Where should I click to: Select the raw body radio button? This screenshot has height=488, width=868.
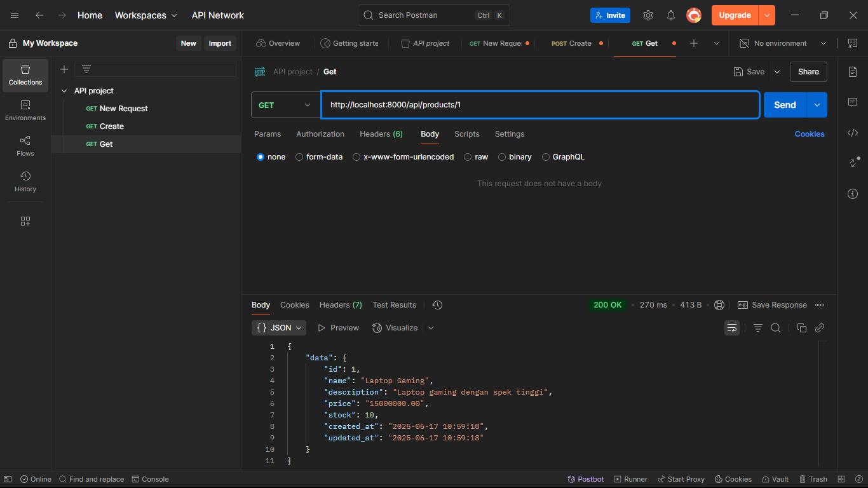tap(468, 157)
